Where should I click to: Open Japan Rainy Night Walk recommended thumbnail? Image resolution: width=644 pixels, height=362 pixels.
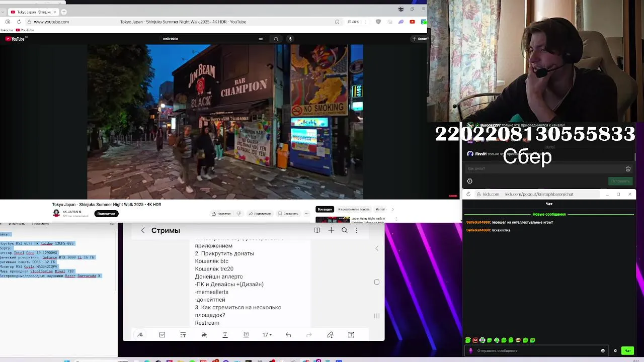pos(333,220)
